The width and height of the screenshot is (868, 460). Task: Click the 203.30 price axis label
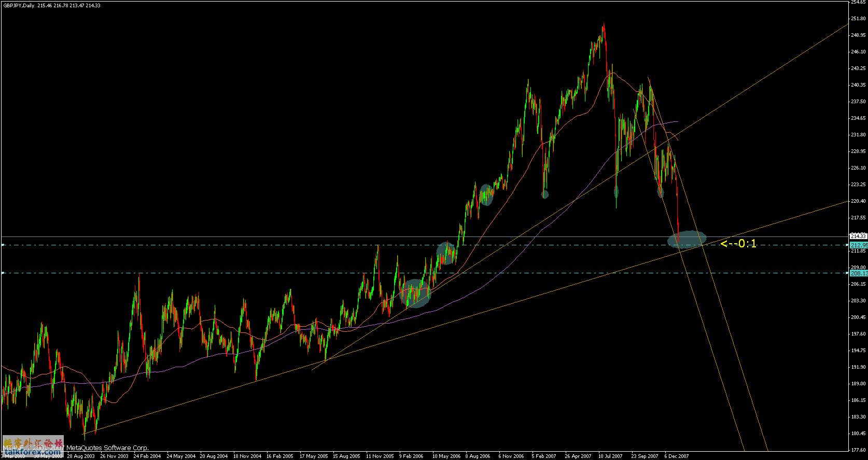click(858, 301)
